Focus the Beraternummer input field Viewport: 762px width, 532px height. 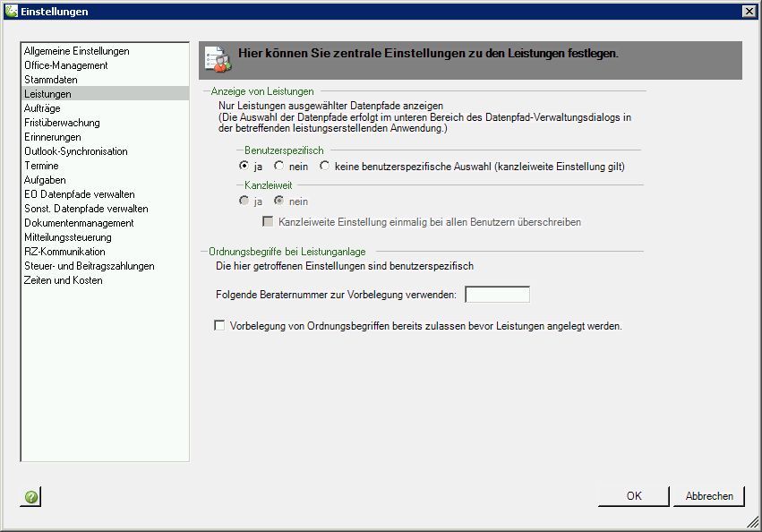[497, 295]
